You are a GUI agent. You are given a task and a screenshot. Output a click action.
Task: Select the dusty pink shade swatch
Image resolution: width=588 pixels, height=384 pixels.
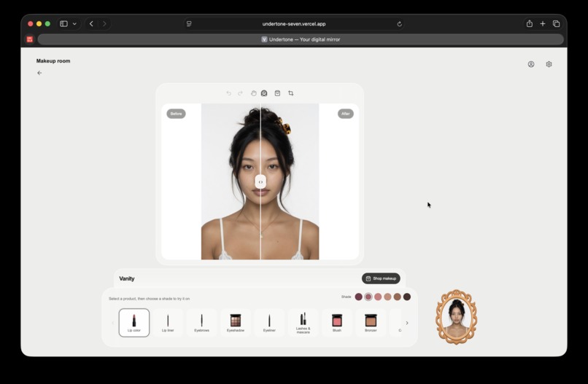(378, 297)
